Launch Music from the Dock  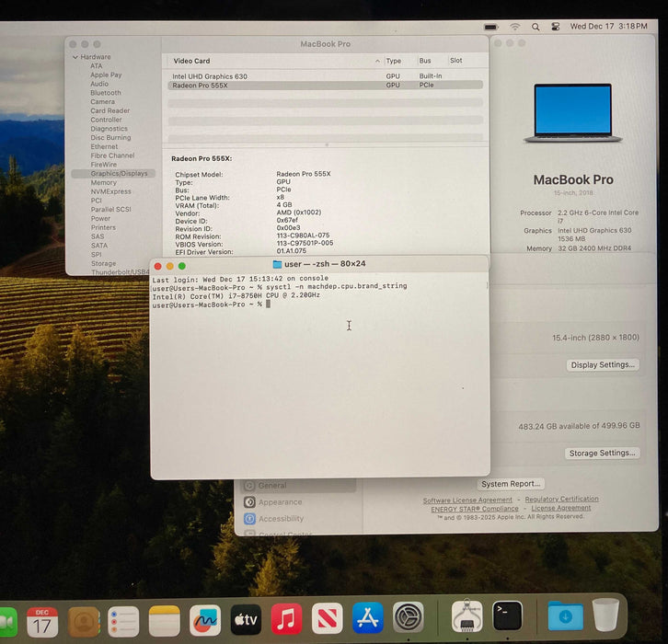[287, 618]
